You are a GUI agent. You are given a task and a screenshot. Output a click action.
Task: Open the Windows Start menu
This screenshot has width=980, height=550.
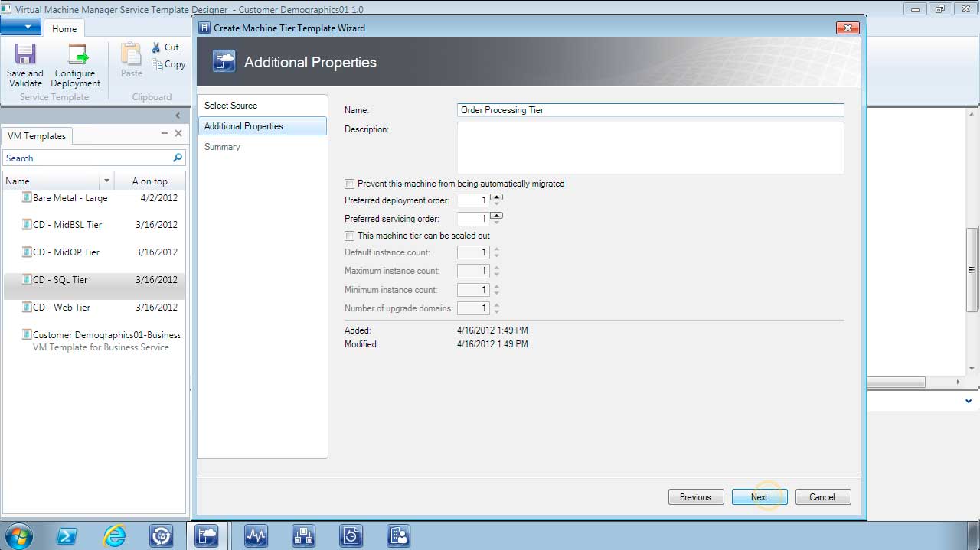(18, 535)
